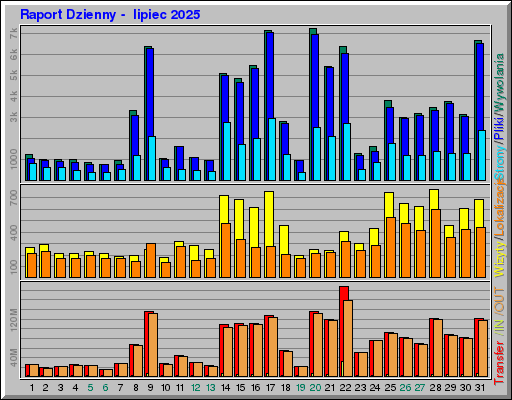
Task: Click the '/OUT' legend label
Action: point(500,301)
